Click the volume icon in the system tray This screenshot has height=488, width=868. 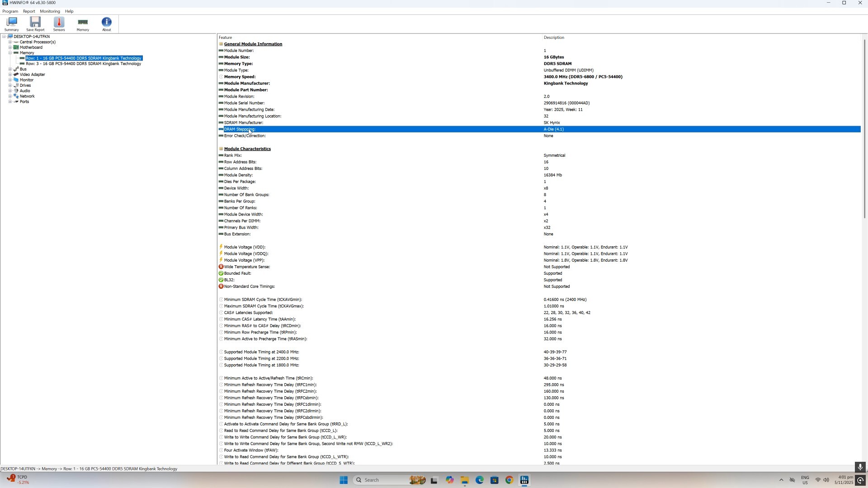pyautogui.click(x=826, y=480)
